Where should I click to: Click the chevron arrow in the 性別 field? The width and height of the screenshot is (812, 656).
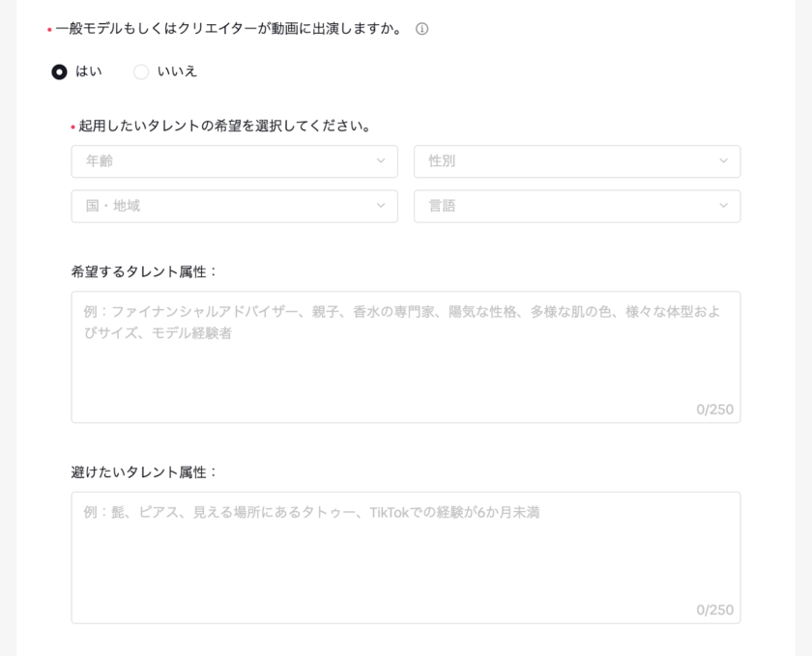[723, 161]
